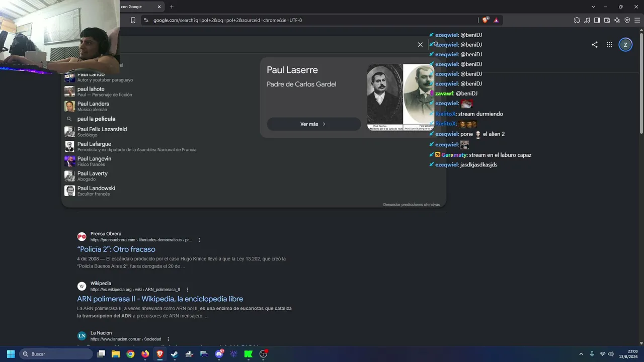Image resolution: width=644 pixels, height=362 pixels.
Task: Open Steam from the taskbar
Action: pos(175,354)
